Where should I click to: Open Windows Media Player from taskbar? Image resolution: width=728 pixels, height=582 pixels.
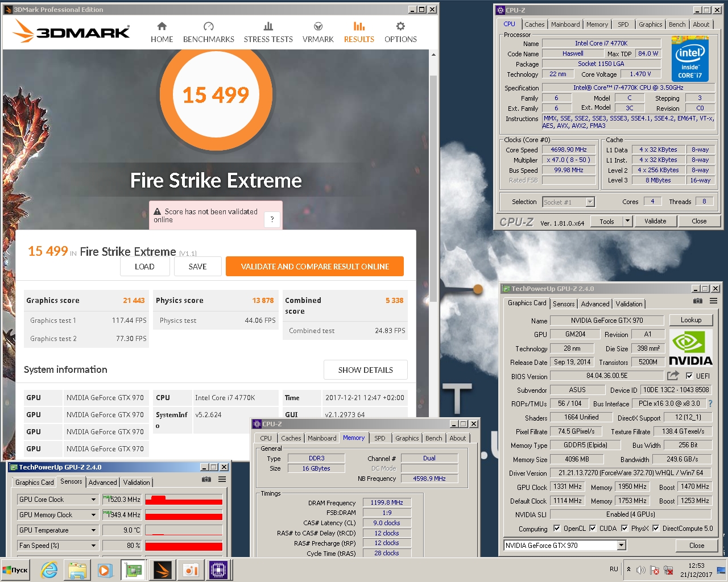pos(105,570)
